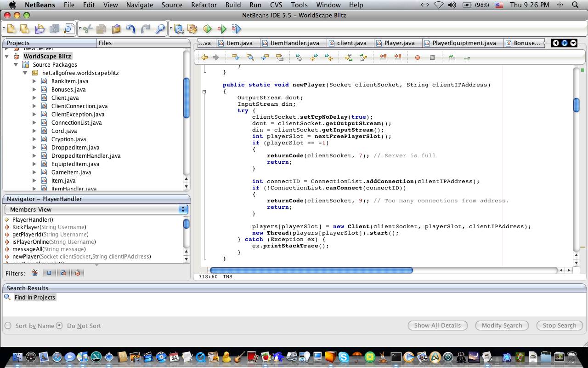Expand the Cryption.java node
The image size is (588, 368).
pos(34,139)
